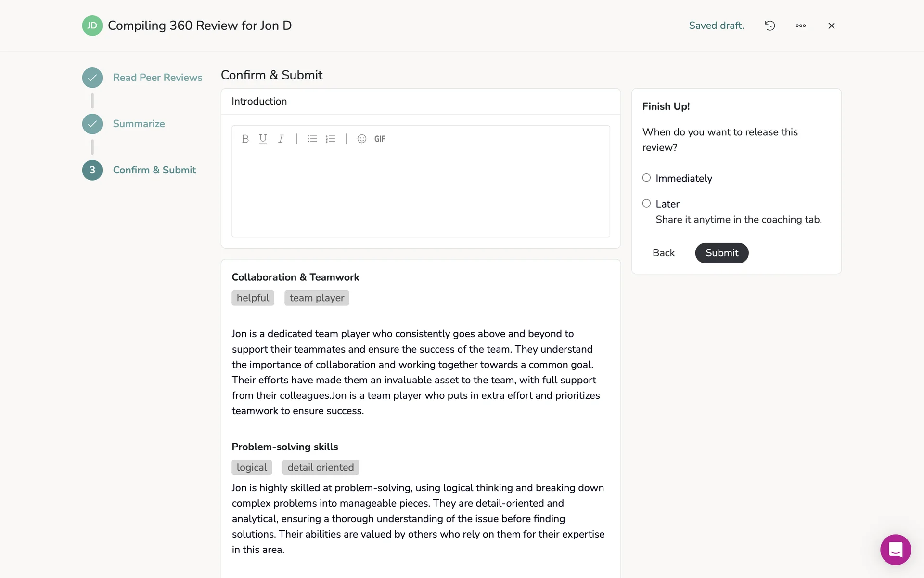The height and width of the screenshot is (578, 924).
Task: Apply underline formatting to text
Action: click(x=263, y=139)
